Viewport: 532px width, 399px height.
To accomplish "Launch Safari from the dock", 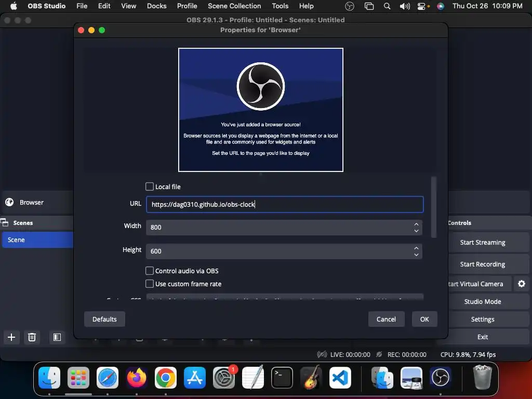I will pos(108,378).
